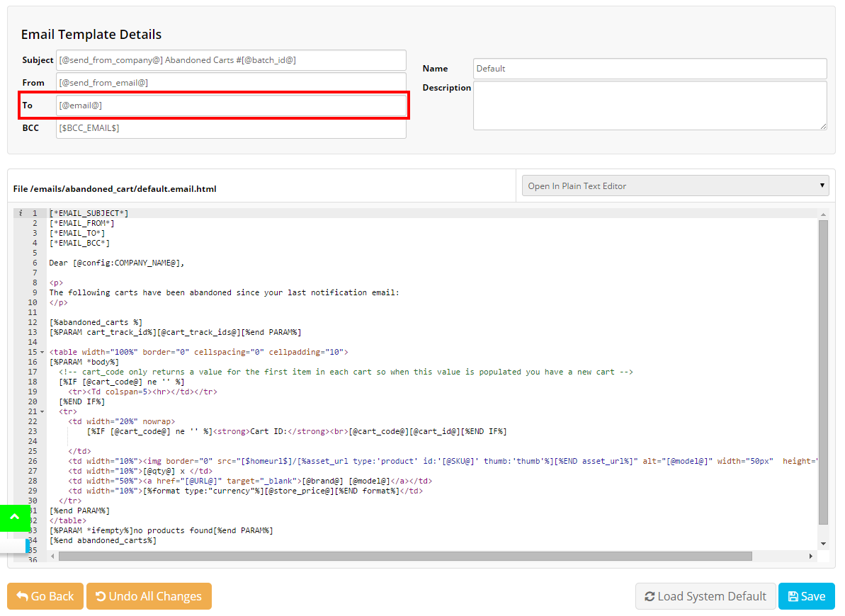The height and width of the screenshot is (616, 845).
Task: Click the To email input field
Action: tap(231, 105)
